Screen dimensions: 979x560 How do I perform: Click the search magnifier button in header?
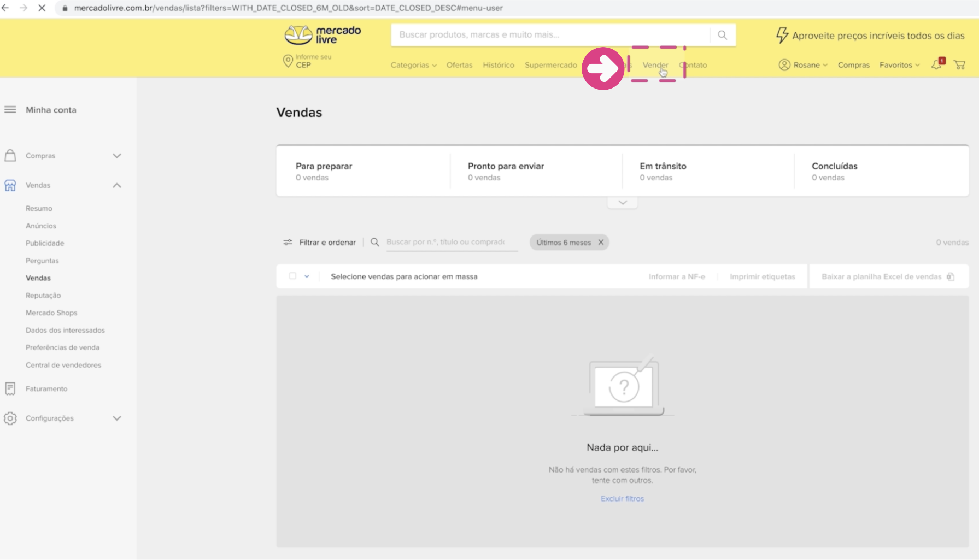(x=722, y=35)
